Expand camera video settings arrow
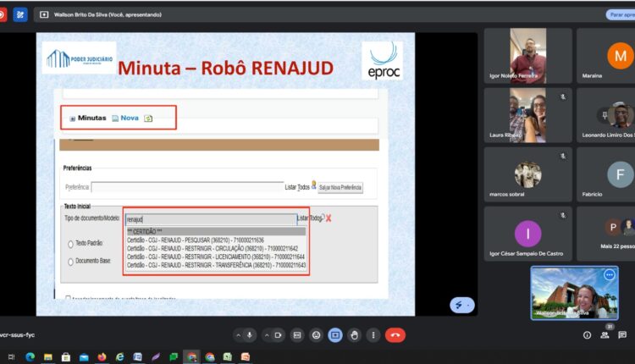The height and width of the screenshot is (364, 635). pos(265,334)
